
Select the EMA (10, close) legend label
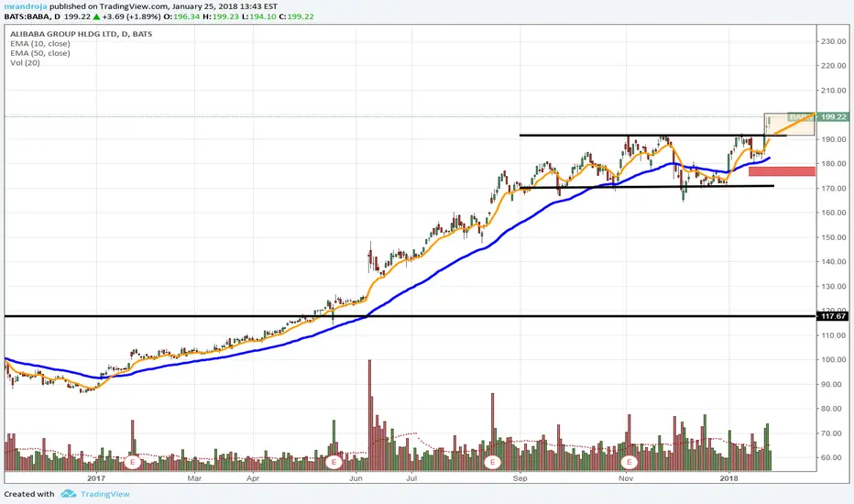click(x=39, y=44)
